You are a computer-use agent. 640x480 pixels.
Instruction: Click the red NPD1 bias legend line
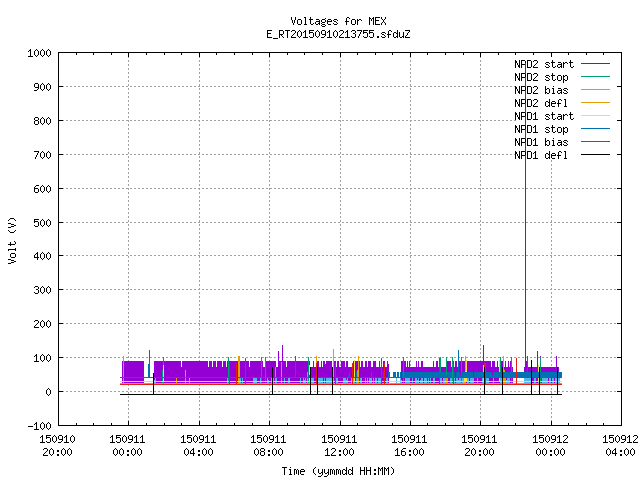pos(596,142)
